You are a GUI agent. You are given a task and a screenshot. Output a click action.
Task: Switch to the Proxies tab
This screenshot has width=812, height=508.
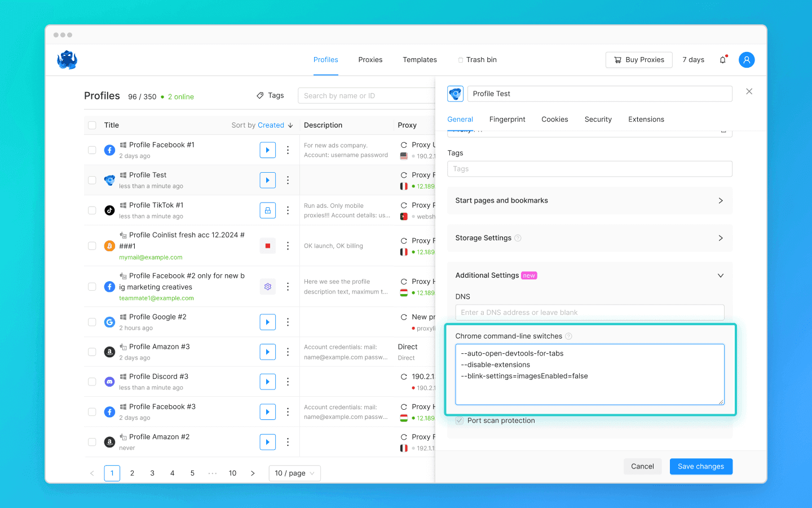(370, 60)
